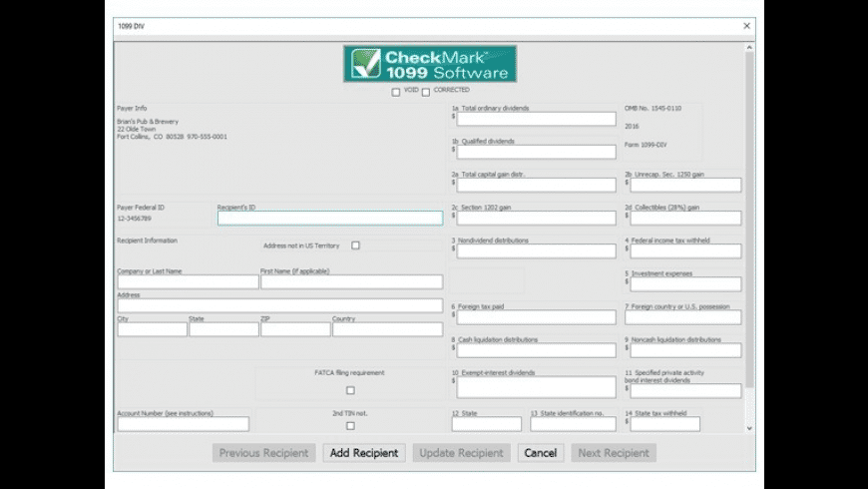Click the 10 Exempt-interest dividends field
Image resolution: width=868 pixels, height=489 pixels.
[536, 387]
